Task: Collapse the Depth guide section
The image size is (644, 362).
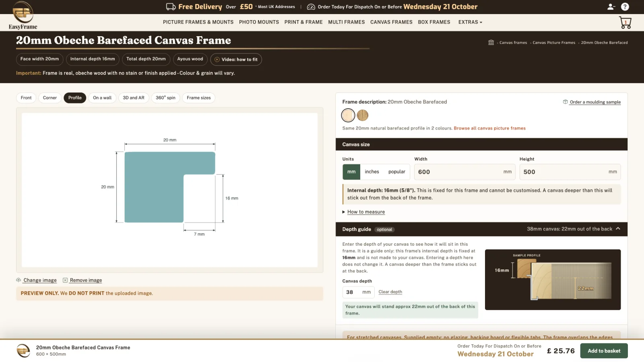Action: pyautogui.click(x=618, y=229)
